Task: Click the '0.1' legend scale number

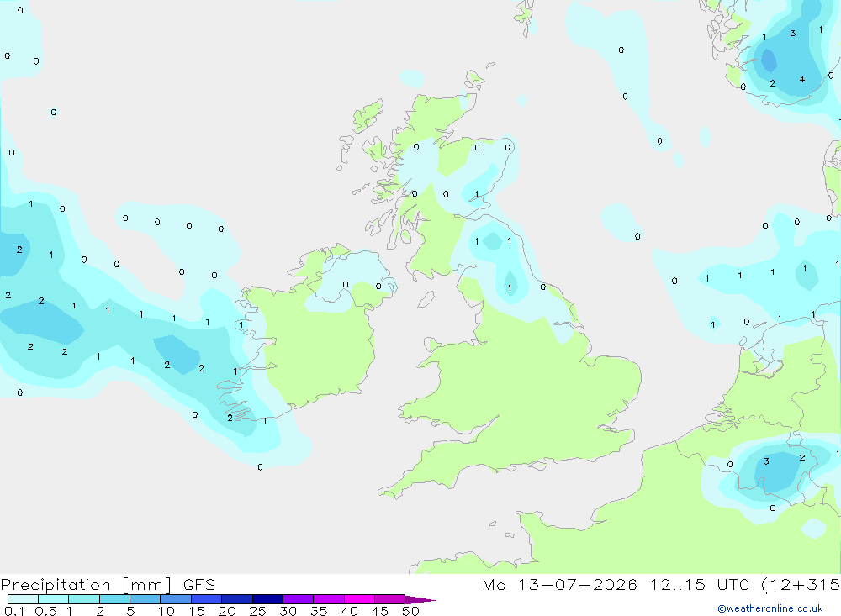Action: (14, 611)
